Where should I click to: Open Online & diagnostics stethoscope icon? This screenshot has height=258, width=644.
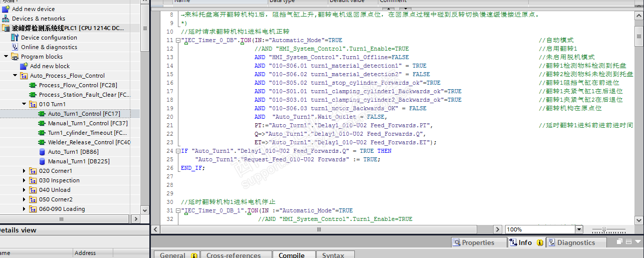point(16,47)
